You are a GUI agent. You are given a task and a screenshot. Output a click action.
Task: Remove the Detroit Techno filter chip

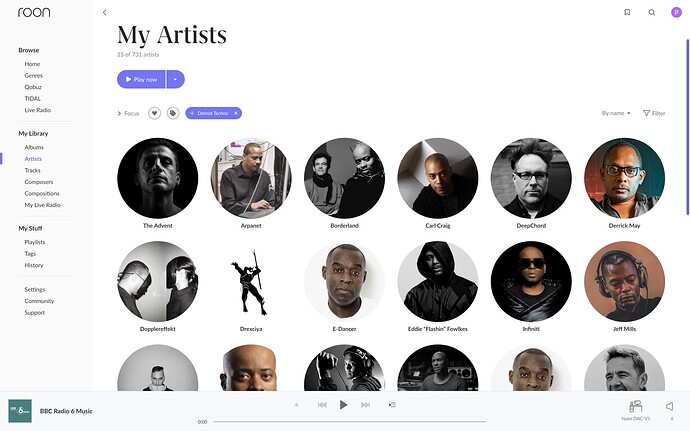[x=236, y=113]
